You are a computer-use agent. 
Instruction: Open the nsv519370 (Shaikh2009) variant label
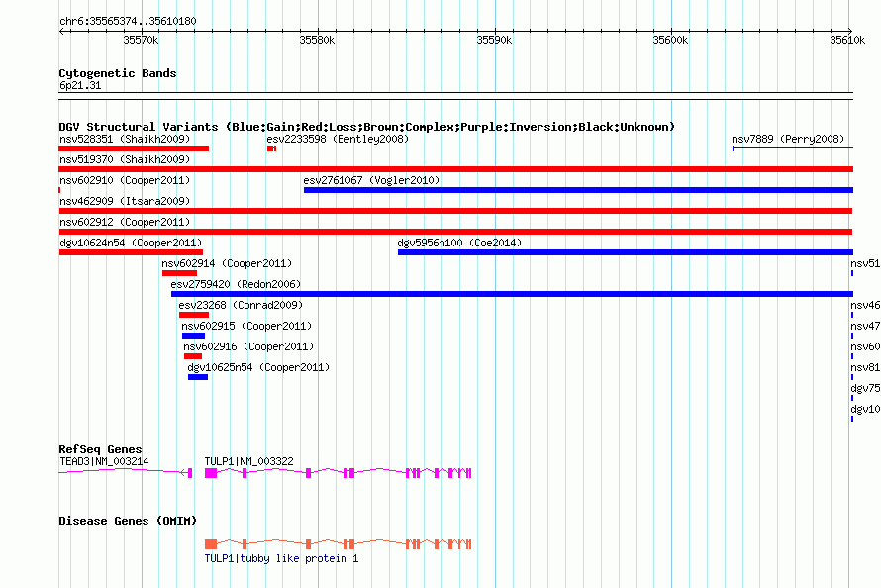[125, 159]
